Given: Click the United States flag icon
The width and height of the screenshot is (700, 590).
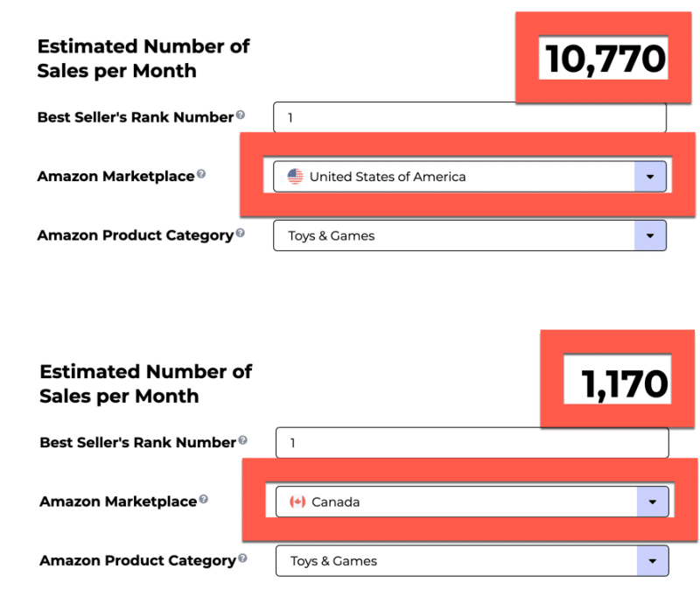Looking at the screenshot, I should coord(297,176).
